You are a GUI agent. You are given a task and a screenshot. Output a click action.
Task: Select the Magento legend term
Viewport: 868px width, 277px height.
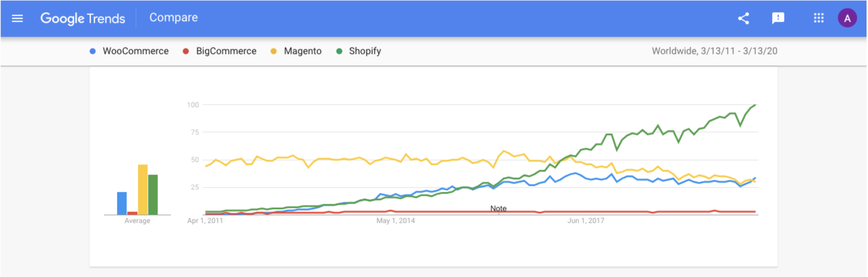tap(303, 51)
